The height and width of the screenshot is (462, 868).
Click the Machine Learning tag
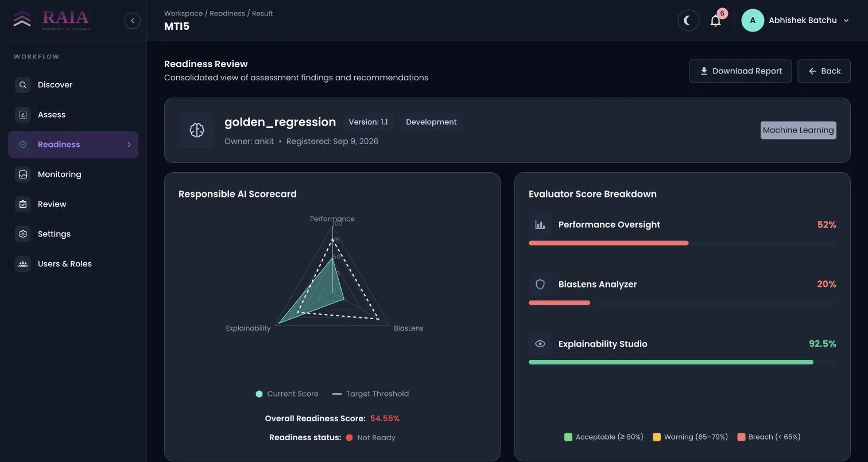798,130
